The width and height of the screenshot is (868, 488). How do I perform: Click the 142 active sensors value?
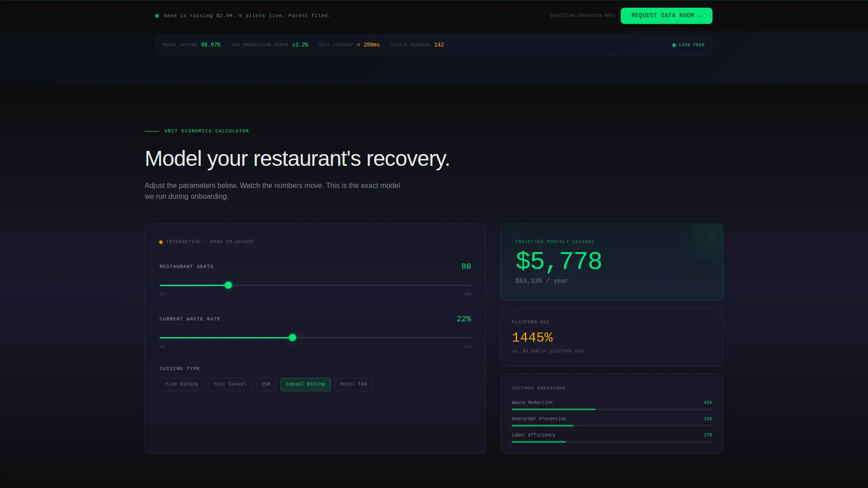[439, 45]
